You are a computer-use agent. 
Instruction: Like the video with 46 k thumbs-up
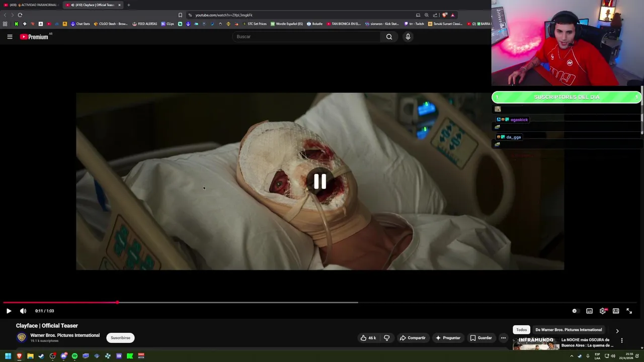pyautogui.click(x=368, y=338)
